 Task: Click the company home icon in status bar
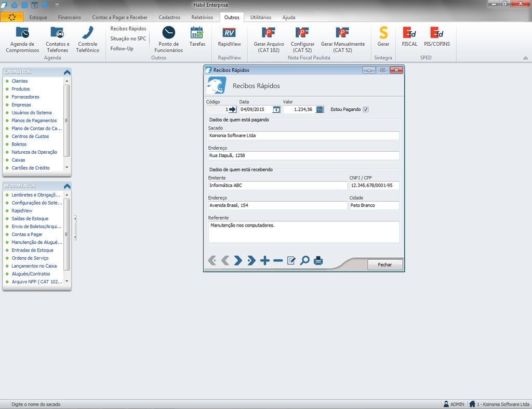472,404
